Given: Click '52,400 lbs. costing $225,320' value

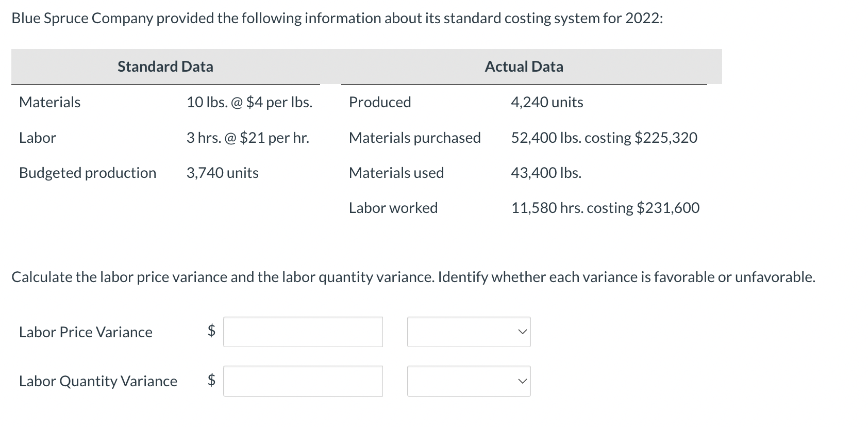Looking at the screenshot, I should tap(604, 138).
